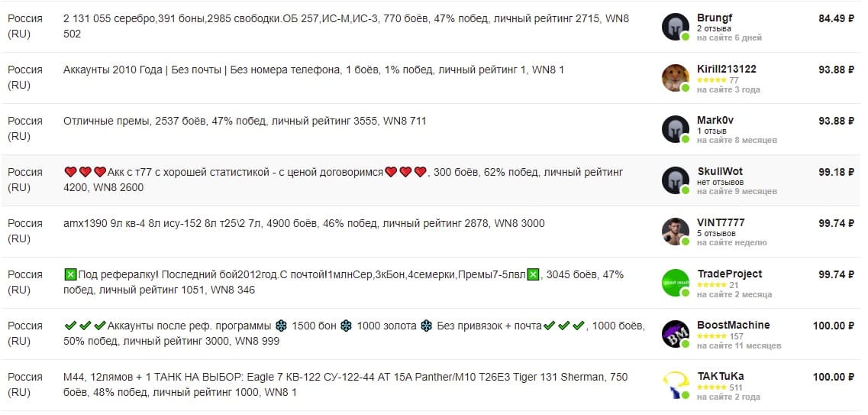Click TradeProject's green round avatar

[x=675, y=283]
